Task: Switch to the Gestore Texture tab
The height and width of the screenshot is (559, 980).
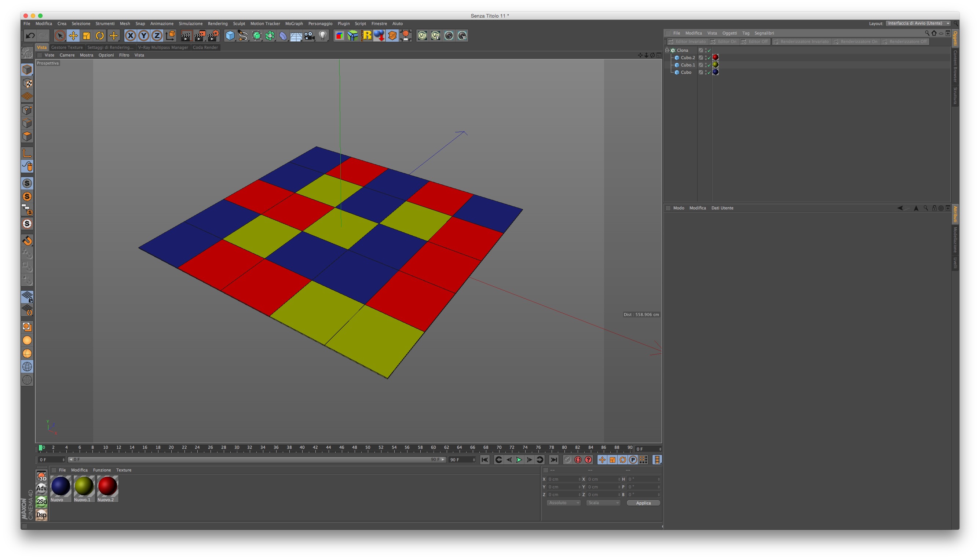Action: tap(67, 47)
